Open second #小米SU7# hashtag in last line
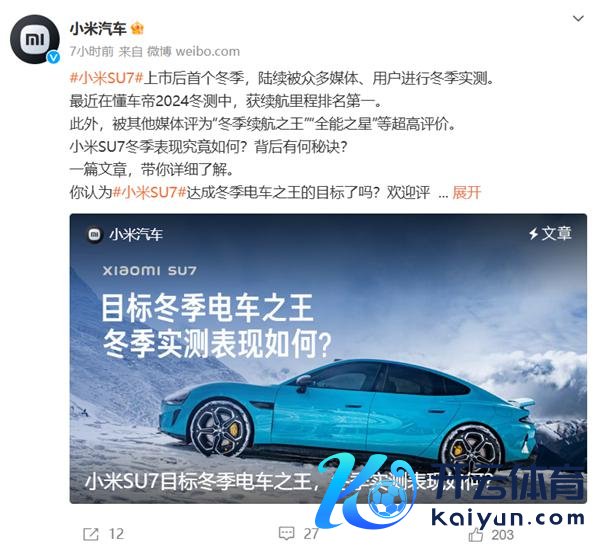600x551 pixels. coord(150,192)
